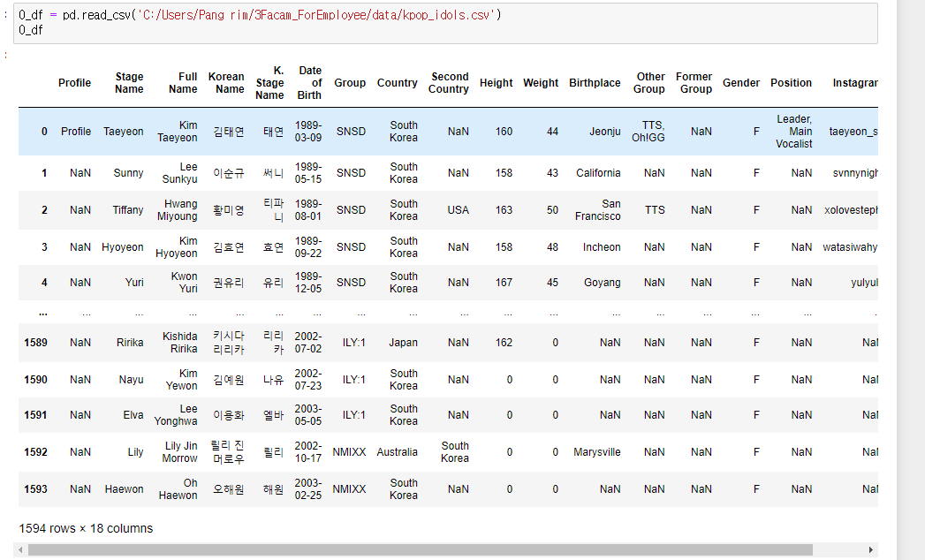925x560 pixels.
Task: Click the row index '1593'
Action: point(35,489)
